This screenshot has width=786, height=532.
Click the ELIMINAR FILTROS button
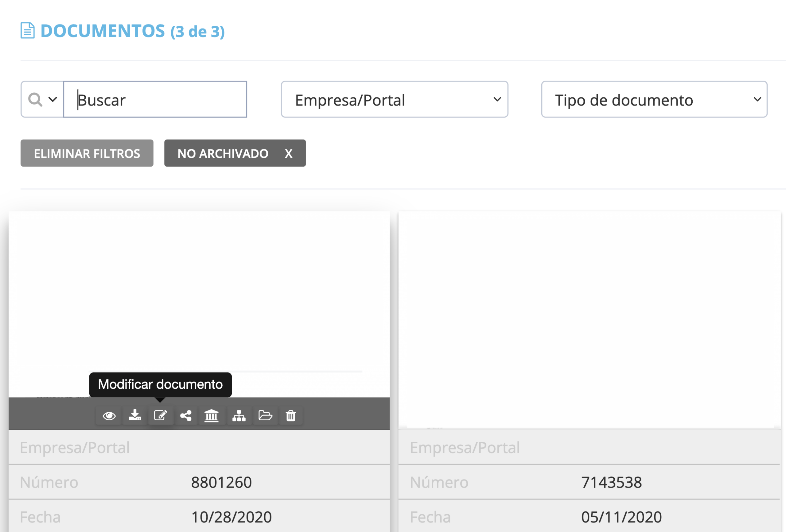point(87,153)
